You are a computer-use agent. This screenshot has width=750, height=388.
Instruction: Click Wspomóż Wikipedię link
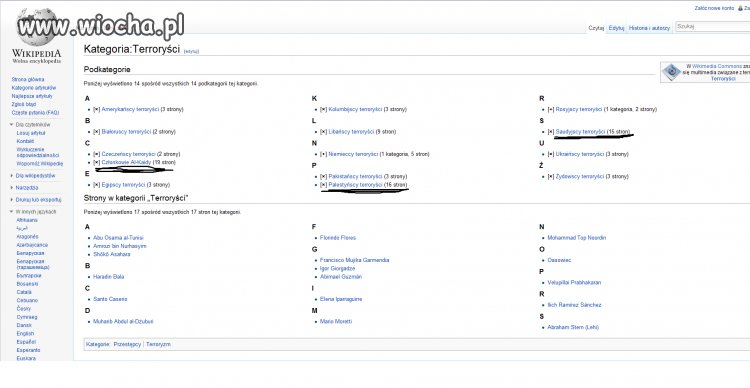[40, 164]
